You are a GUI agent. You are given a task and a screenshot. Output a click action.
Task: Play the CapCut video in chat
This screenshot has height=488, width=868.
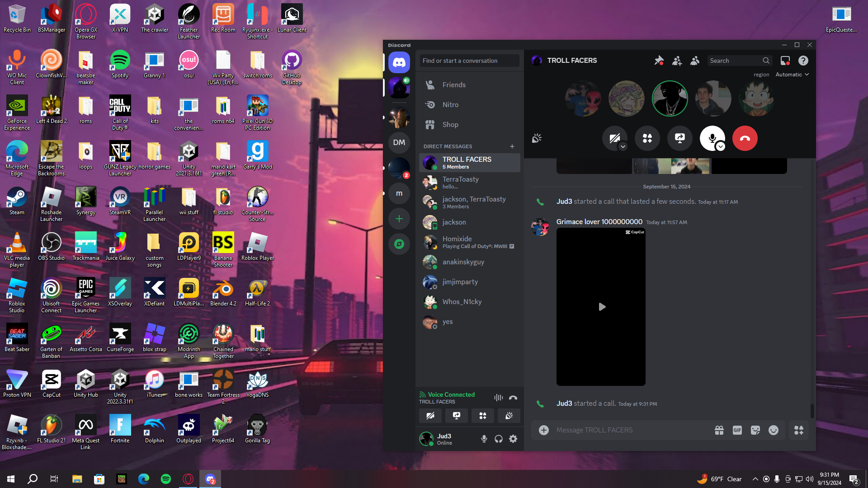tap(601, 307)
